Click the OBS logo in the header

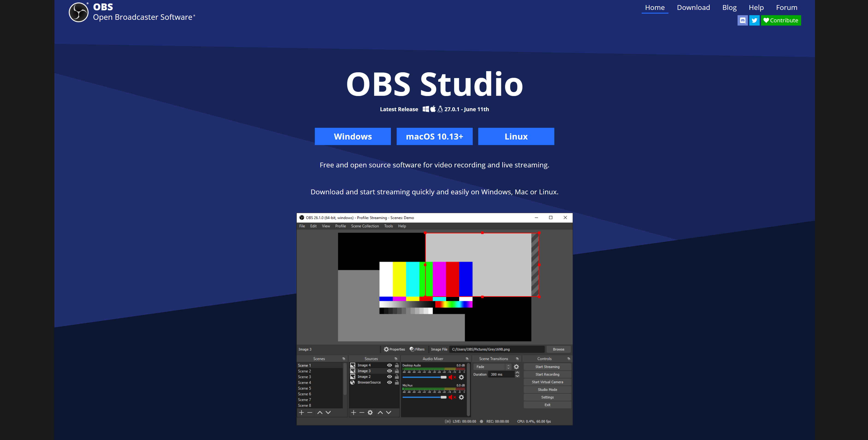pos(79,12)
